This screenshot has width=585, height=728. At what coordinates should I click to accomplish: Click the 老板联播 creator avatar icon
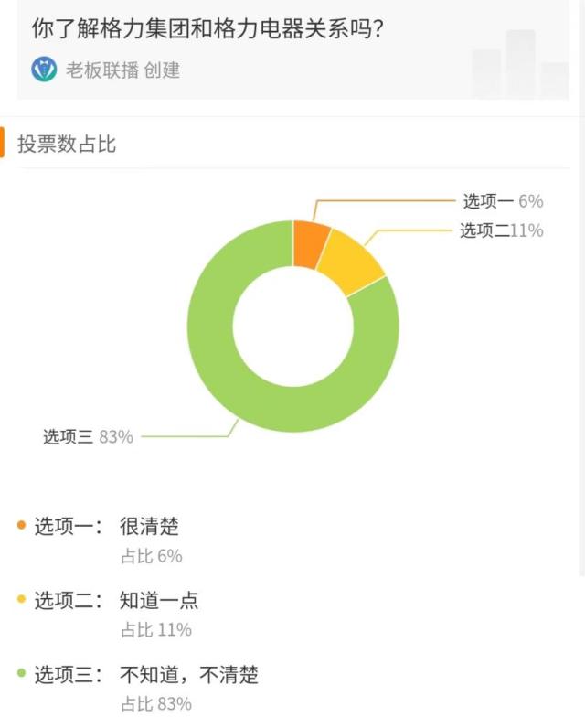point(44,70)
